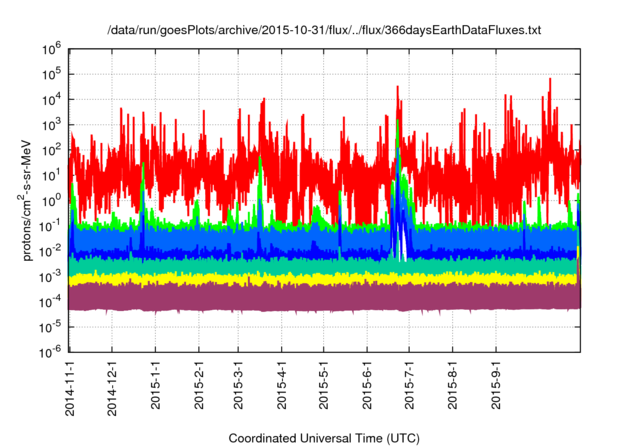Viewport: 640px width, 448px height.
Task: Click the 10^6 y-axis tick label
Action: 51,49
